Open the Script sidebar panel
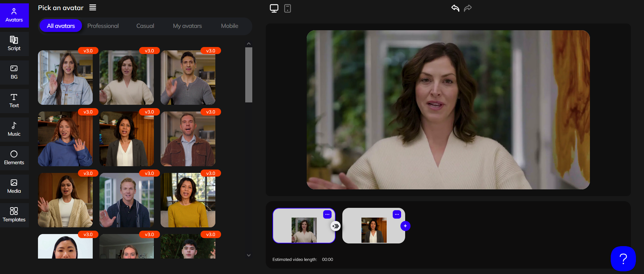The width and height of the screenshot is (644, 274). 14,44
